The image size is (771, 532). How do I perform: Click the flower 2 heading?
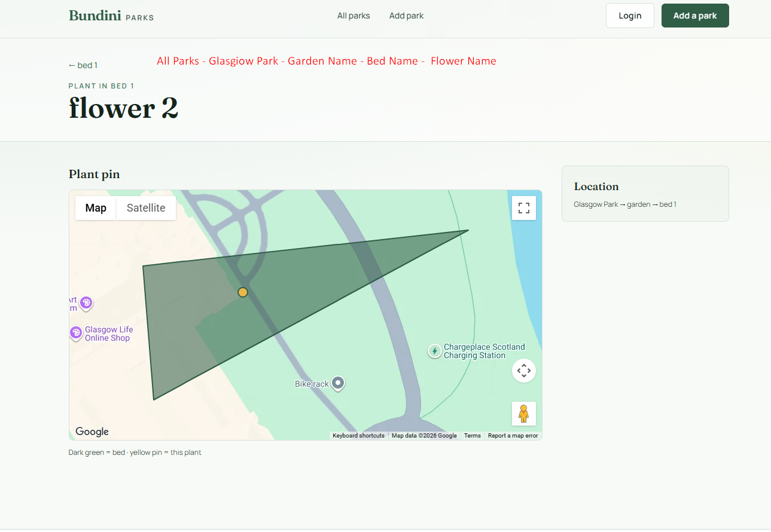pos(124,108)
